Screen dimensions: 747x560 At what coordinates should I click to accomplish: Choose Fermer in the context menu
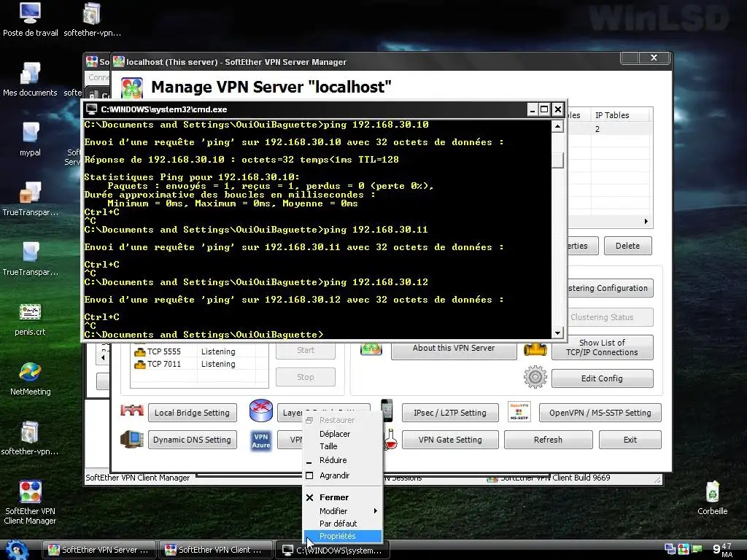[343, 497]
